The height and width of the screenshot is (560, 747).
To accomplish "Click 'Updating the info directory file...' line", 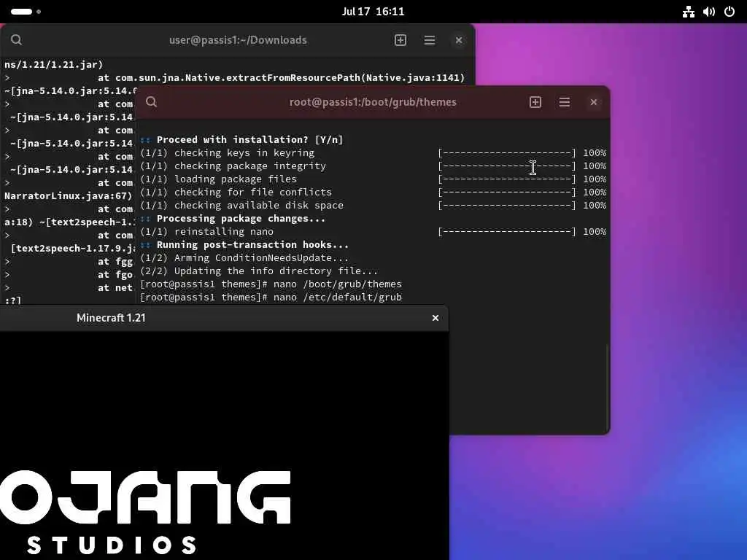I will [259, 271].
